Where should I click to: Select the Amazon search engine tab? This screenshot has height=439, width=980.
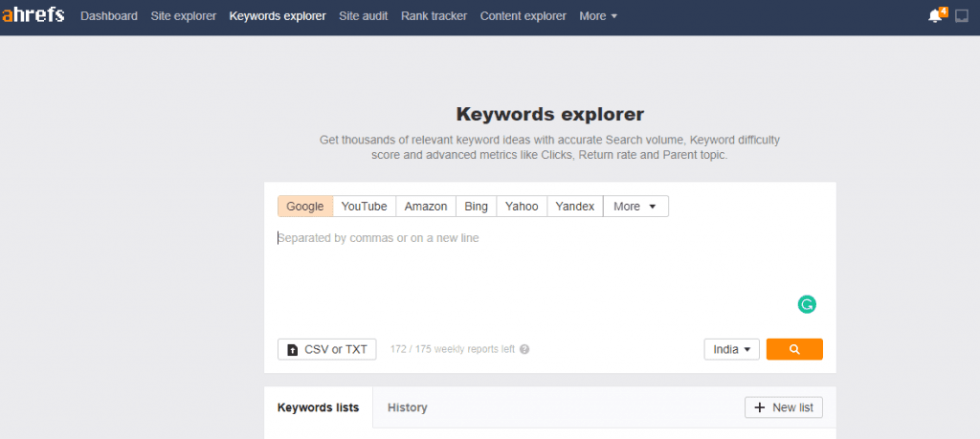(x=426, y=206)
